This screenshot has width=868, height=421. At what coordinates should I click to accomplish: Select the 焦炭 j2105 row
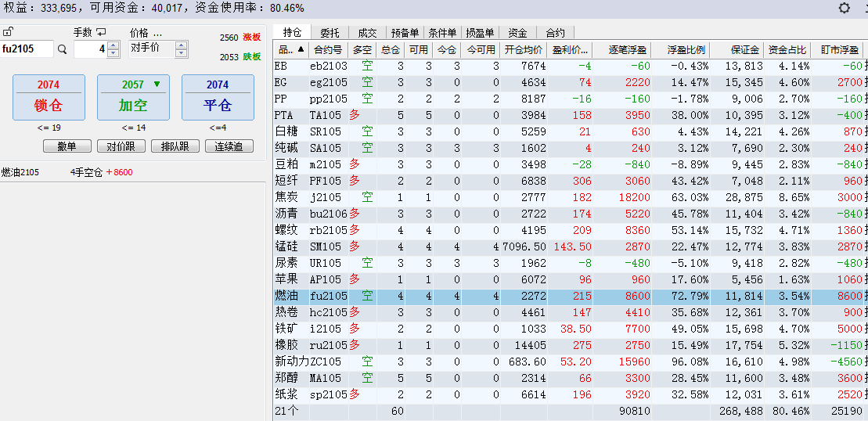570,197
